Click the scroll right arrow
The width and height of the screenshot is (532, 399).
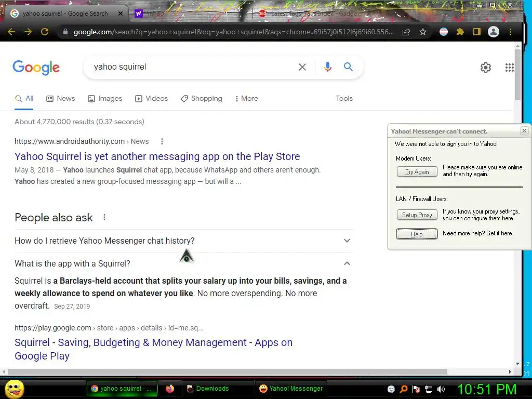(510, 371)
